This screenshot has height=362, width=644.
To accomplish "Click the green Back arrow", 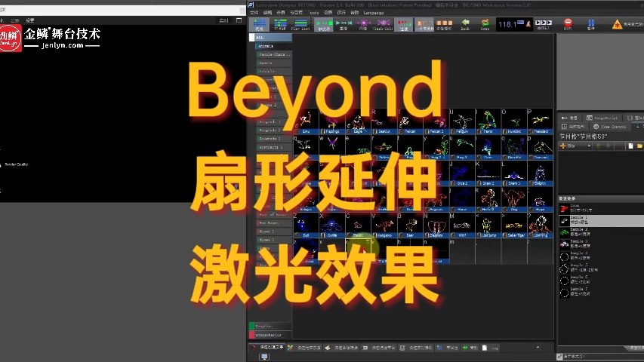I will click(x=465, y=25).
